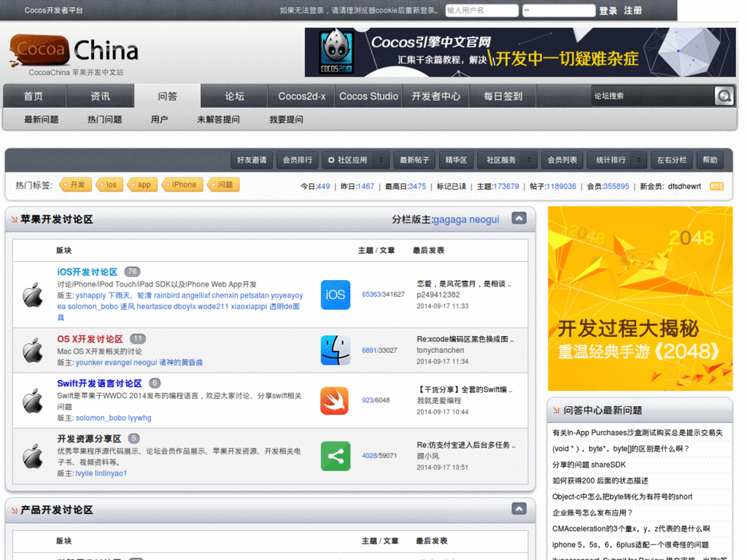The height and width of the screenshot is (560, 747).
Task: Click the iOS blue forum icon
Action: (x=336, y=295)
